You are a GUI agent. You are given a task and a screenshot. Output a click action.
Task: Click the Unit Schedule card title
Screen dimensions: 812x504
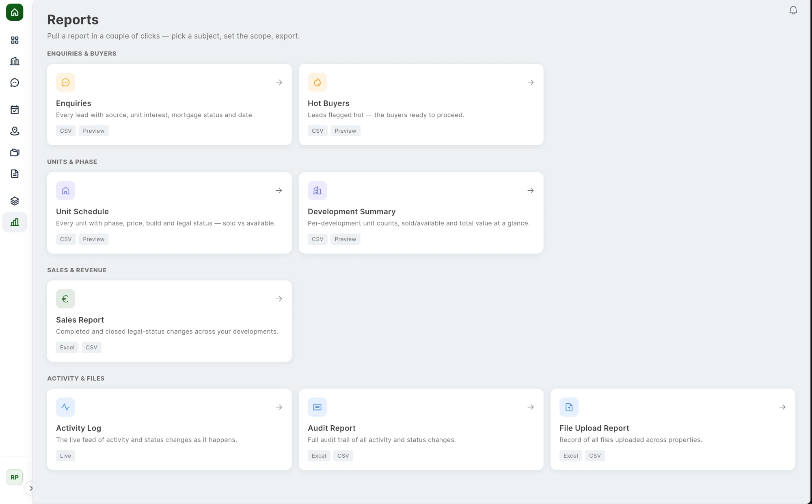(82, 212)
